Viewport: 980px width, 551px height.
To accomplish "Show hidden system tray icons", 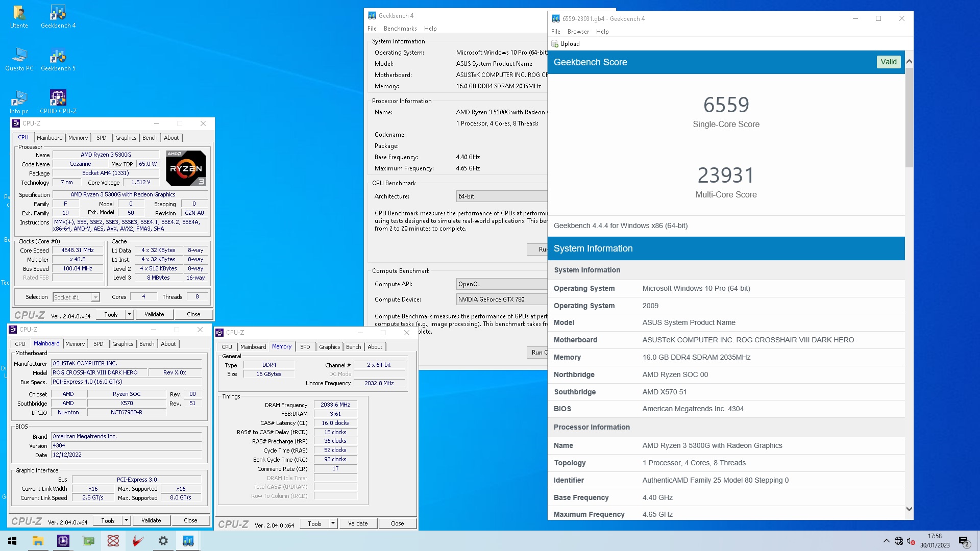I will pyautogui.click(x=886, y=541).
